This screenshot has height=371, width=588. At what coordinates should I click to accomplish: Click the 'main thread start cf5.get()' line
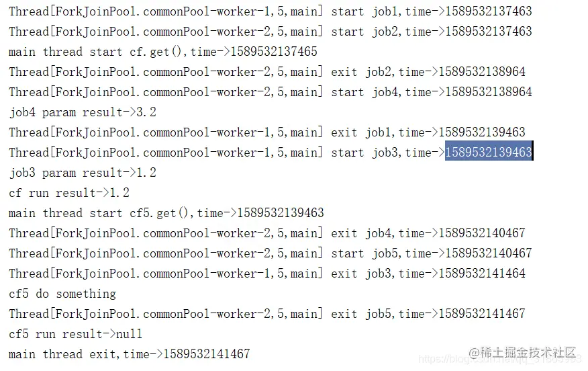tap(166, 212)
